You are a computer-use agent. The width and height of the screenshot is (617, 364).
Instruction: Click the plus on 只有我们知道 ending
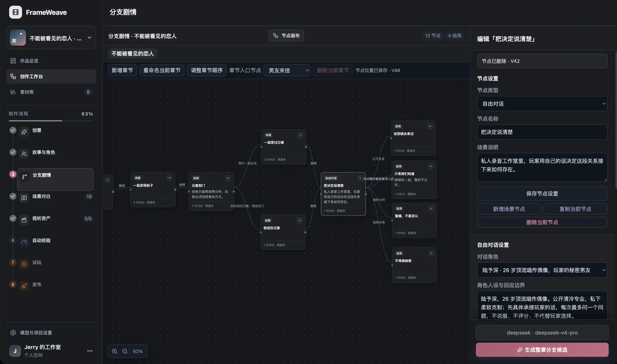(431, 166)
